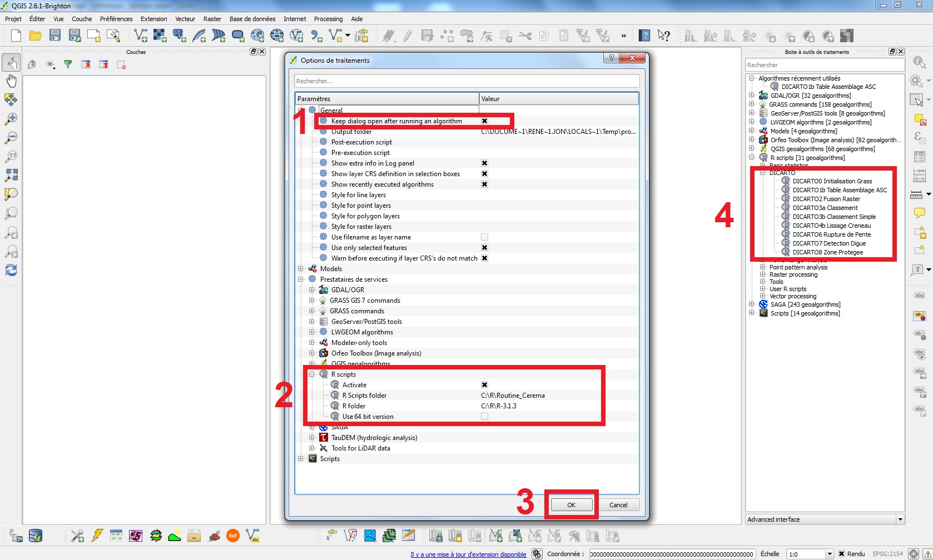
Task: Expand SAGA [243 geoalgorithms] in toolbox
Action: point(752,304)
